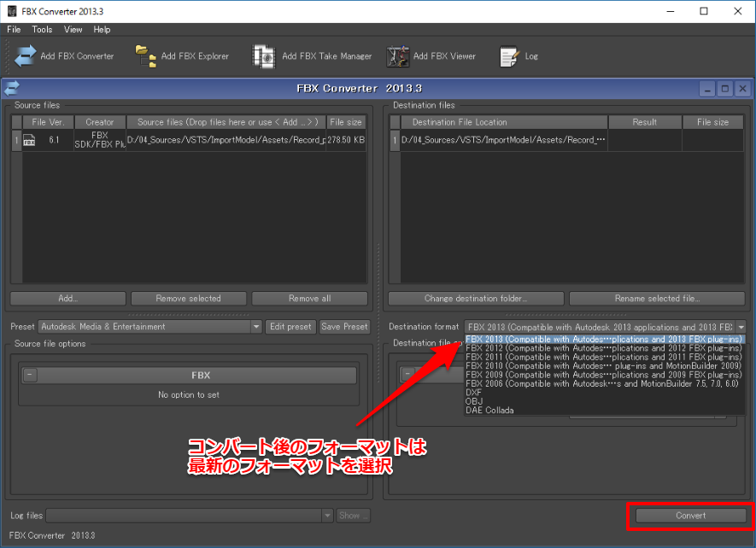Image resolution: width=756 pixels, height=548 pixels.
Task: Click the File Ver. column header
Action: click(48, 122)
